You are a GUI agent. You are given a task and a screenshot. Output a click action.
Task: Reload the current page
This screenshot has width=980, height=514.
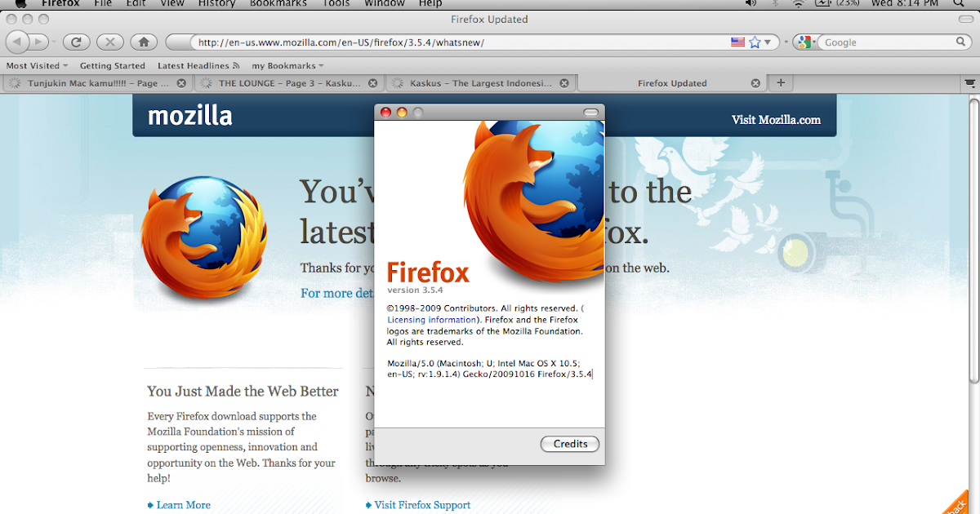pyautogui.click(x=76, y=42)
